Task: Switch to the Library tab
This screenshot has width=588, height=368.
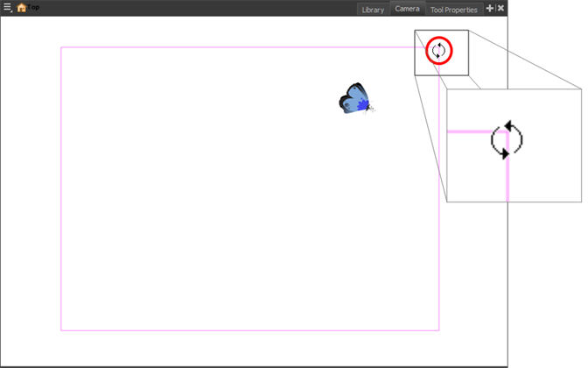Action: 373,10
